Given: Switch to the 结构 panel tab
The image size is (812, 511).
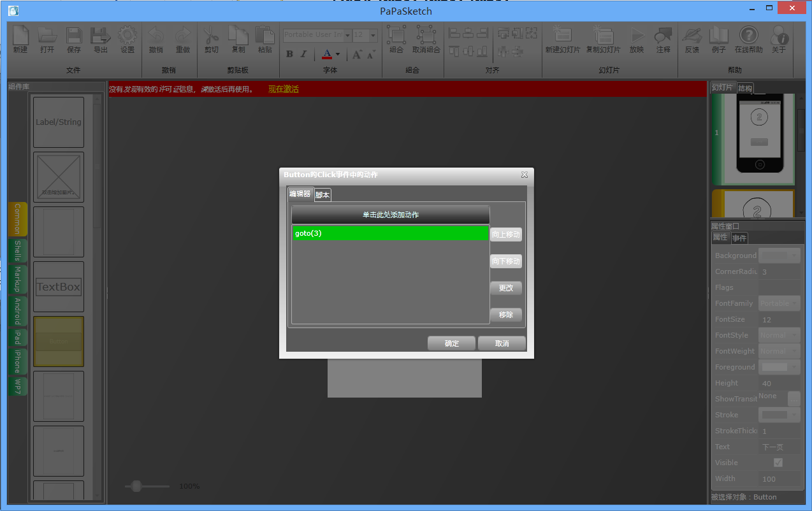Looking at the screenshot, I should 745,89.
